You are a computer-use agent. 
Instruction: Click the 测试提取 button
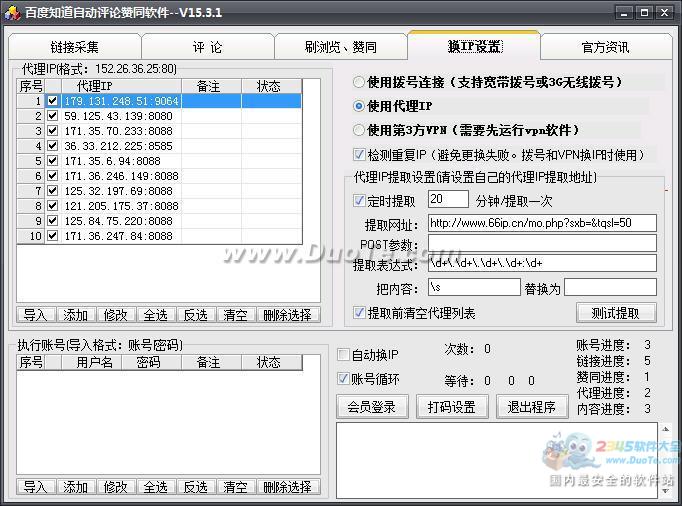click(616, 313)
